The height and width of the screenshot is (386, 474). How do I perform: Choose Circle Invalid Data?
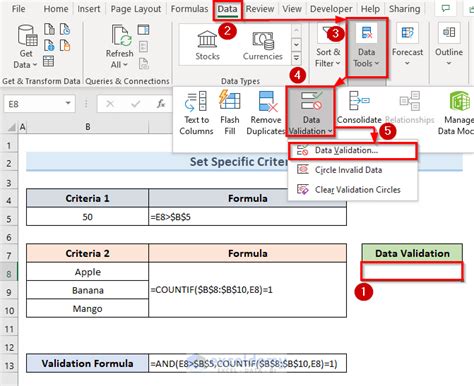352,170
